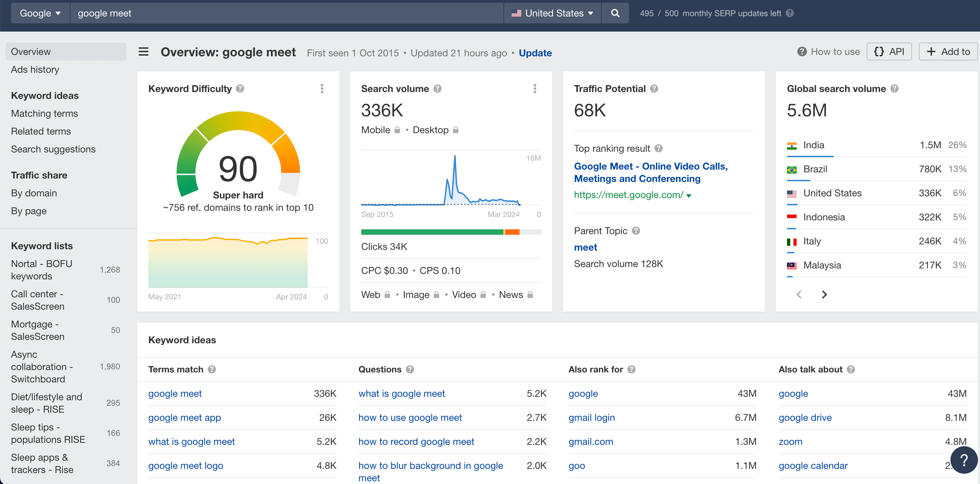Expand the meet.google.com URL dropdown arrow
This screenshot has width=980, height=484.
pyautogui.click(x=688, y=195)
